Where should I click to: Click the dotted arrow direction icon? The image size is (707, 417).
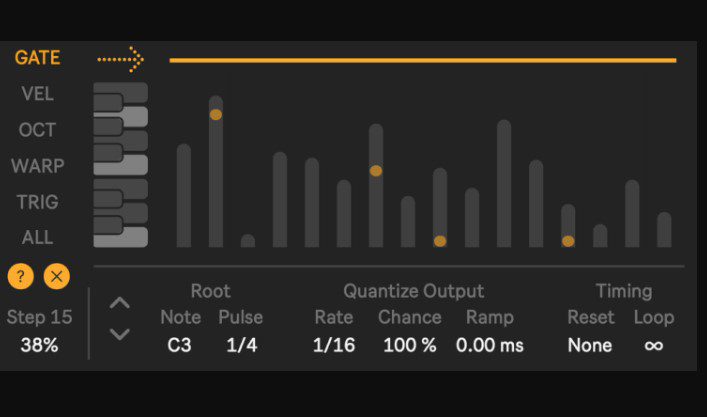click(120, 60)
